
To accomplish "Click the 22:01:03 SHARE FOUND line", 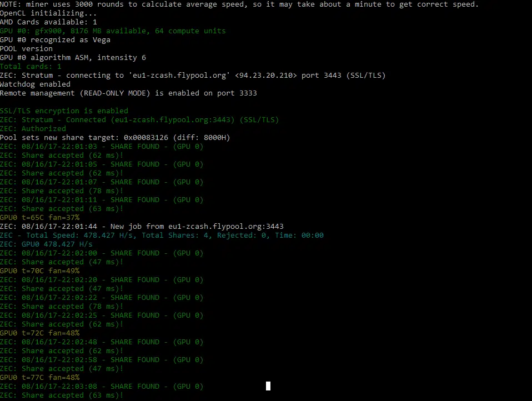I will pyautogui.click(x=102, y=147).
